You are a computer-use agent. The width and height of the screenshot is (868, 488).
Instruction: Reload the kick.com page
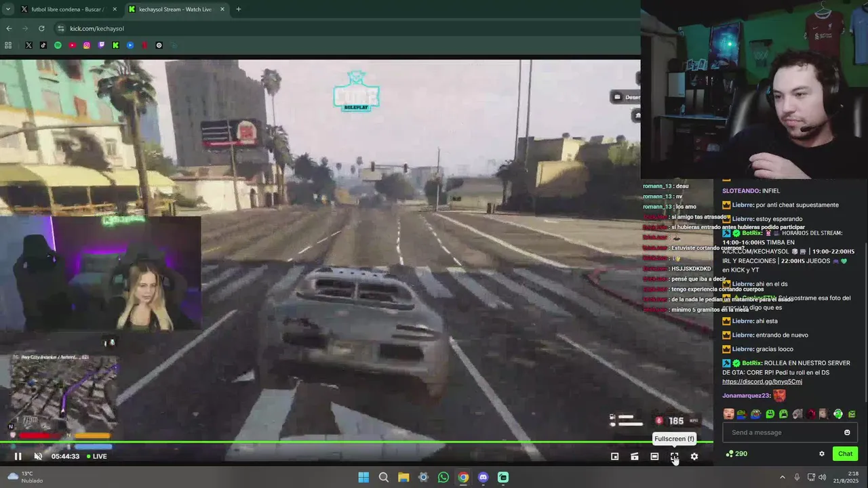click(41, 28)
